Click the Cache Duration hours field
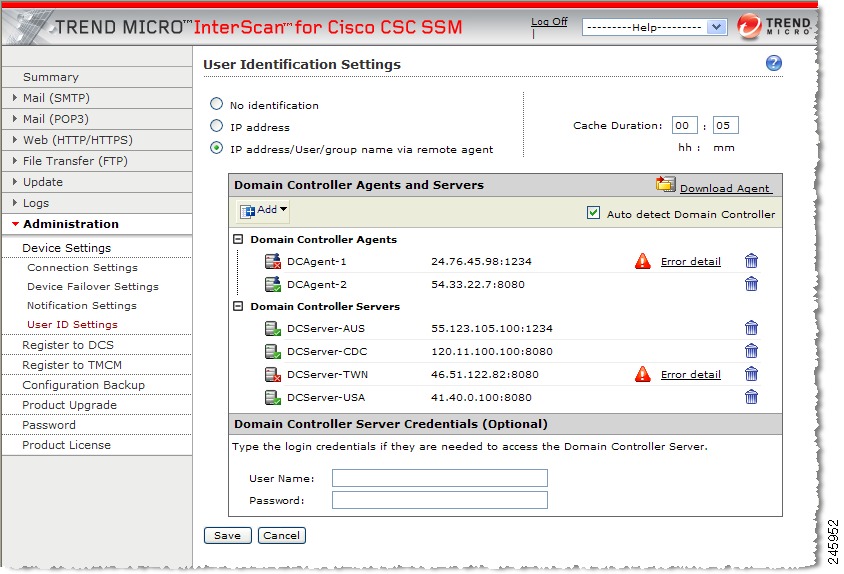The width and height of the screenshot is (844, 574). pos(685,125)
